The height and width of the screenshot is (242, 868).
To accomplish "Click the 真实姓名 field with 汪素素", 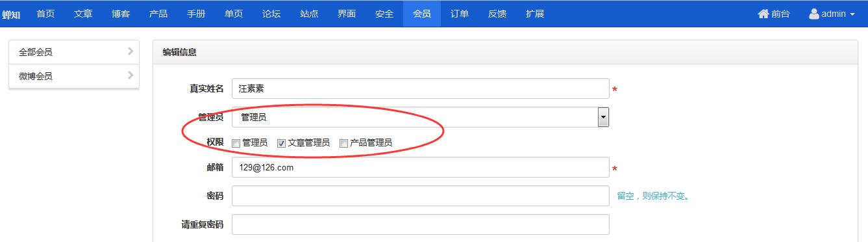I will 420,88.
